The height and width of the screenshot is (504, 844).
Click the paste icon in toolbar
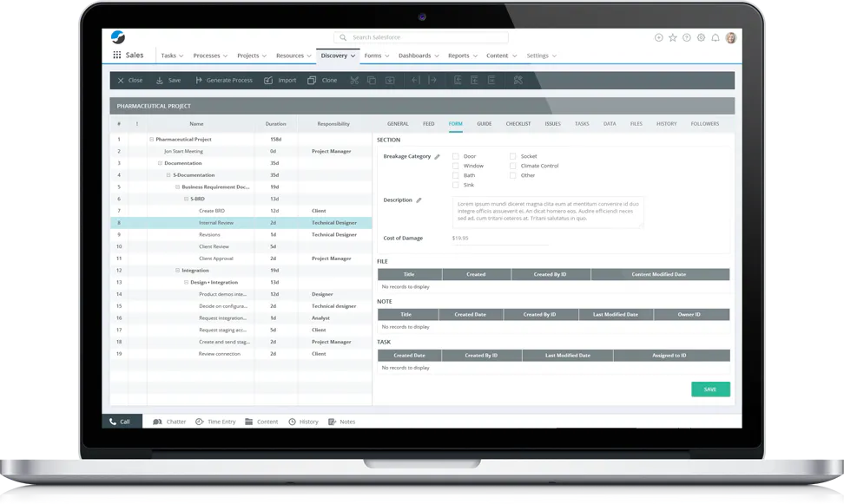(390, 80)
